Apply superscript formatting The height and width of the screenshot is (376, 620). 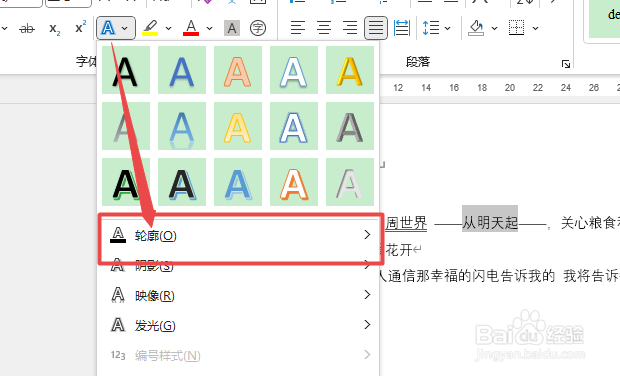pos(81,27)
